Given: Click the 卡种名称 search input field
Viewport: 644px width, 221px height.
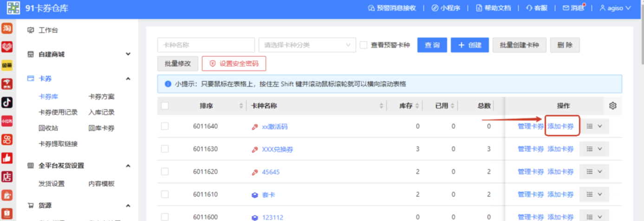Looking at the screenshot, I should (x=206, y=45).
